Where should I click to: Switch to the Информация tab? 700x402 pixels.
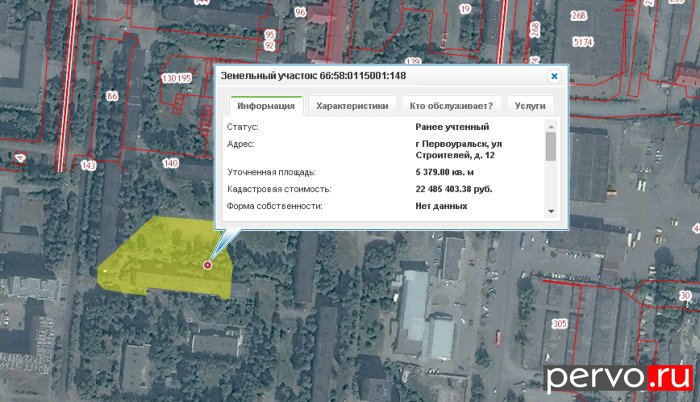coord(266,106)
